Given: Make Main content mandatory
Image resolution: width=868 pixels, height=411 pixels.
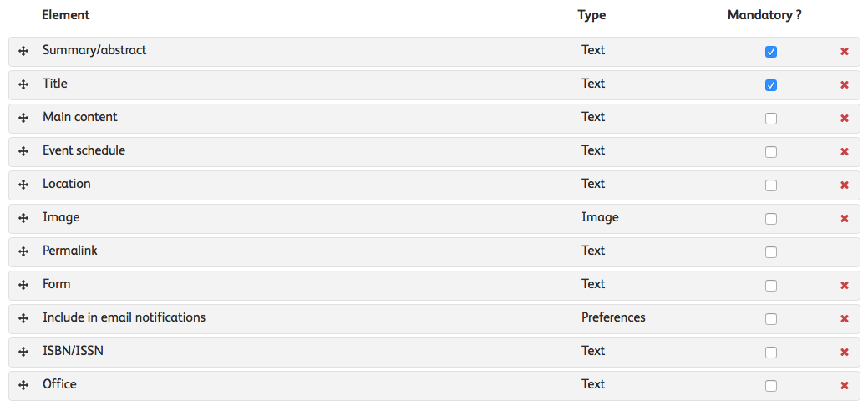Looking at the screenshot, I should click(x=771, y=119).
